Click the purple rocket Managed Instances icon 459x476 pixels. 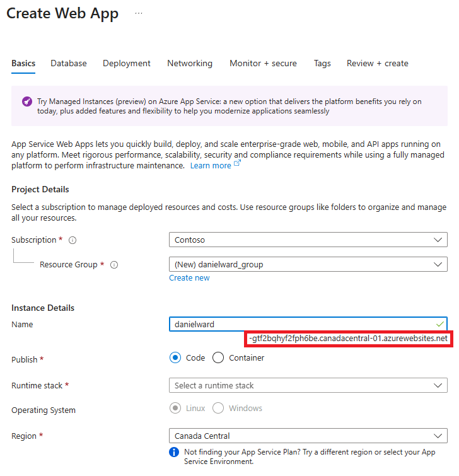(x=27, y=102)
